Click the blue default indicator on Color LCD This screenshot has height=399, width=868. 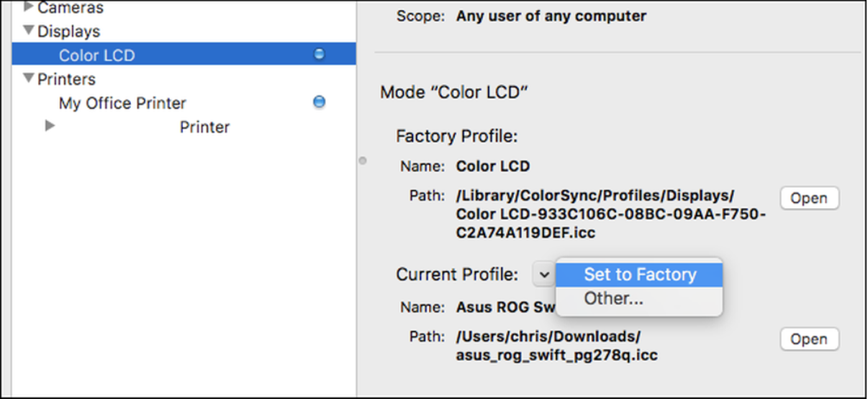(320, 55)
